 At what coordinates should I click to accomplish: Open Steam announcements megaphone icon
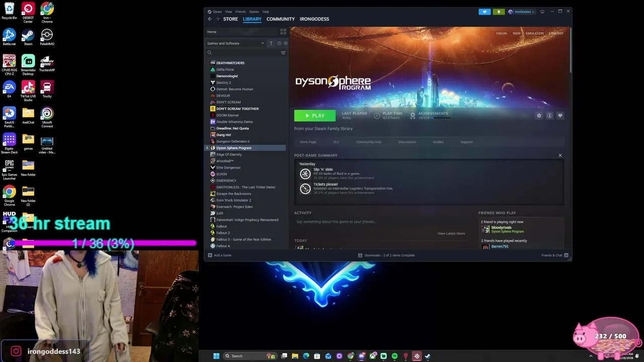485,12
